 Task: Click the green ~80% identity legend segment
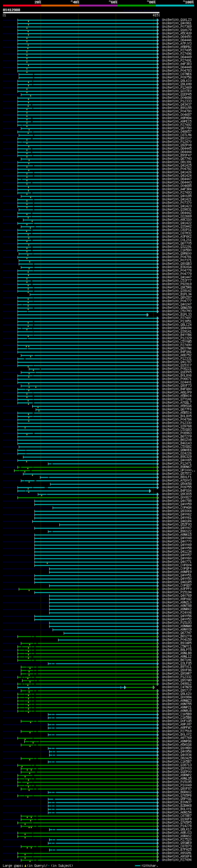[x=137, y=6]
